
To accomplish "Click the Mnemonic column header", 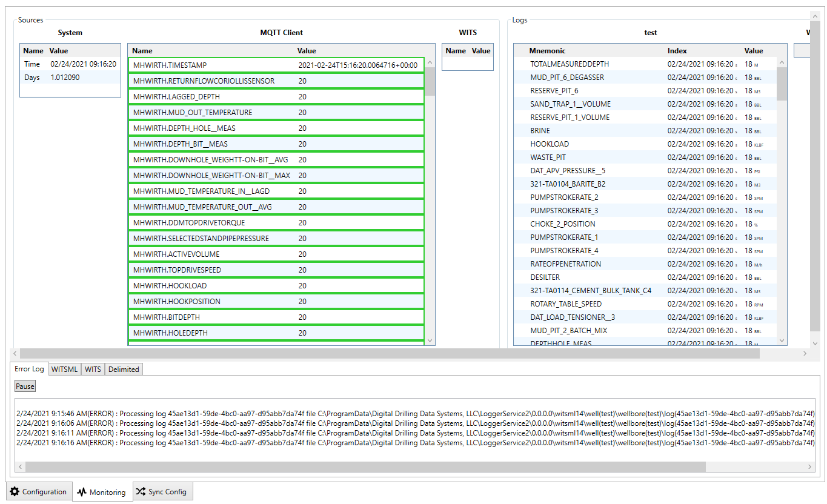I will [547, 51].
